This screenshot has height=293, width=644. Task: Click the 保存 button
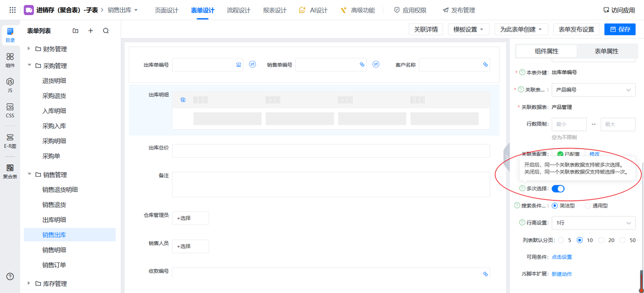point(620,29)
